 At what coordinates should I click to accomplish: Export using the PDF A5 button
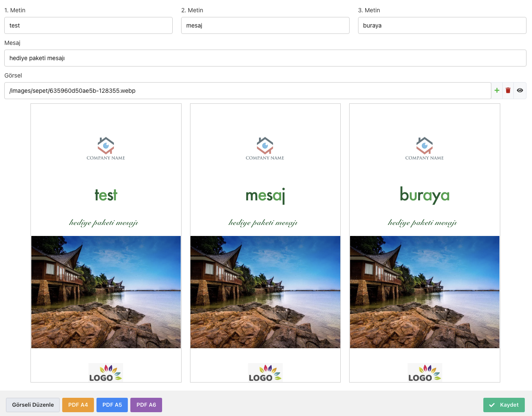pyautogui.click(x=112, y=405)
